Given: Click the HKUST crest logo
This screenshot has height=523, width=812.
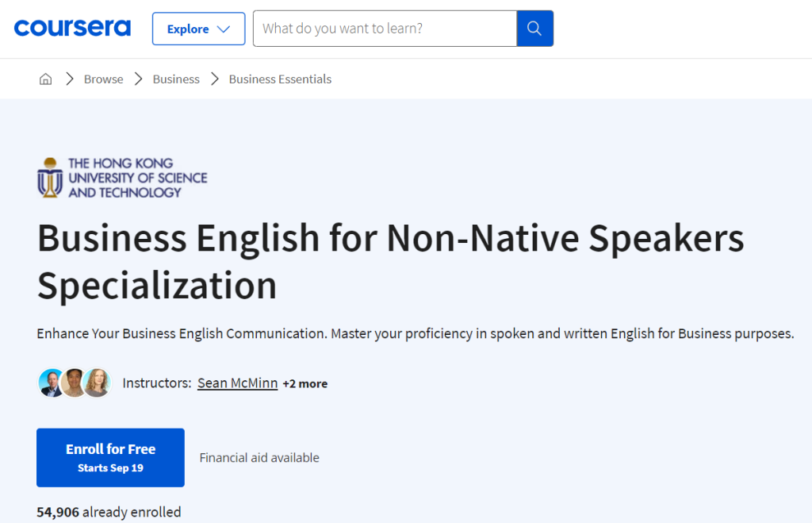Looking at the screenshot, I should [x=50, y=177].
